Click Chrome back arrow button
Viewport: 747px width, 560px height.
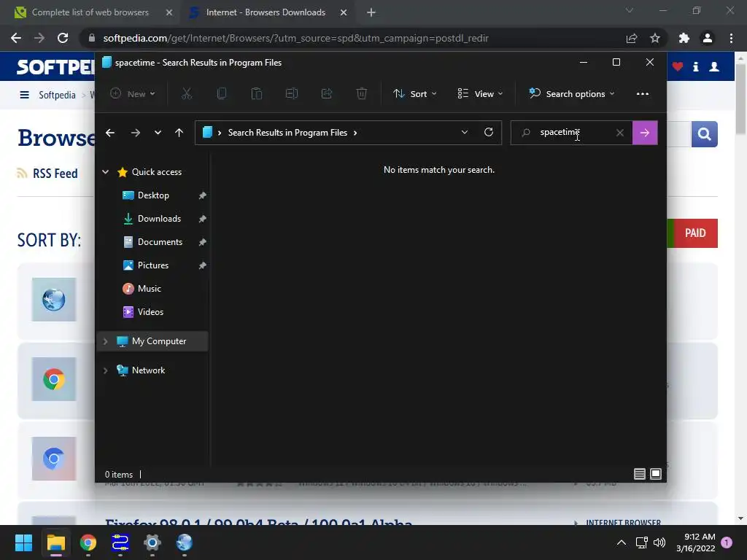coord(16,38)
